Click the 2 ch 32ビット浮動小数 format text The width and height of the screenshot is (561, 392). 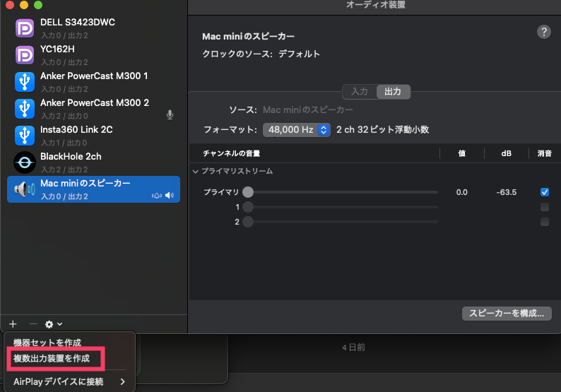382,129
